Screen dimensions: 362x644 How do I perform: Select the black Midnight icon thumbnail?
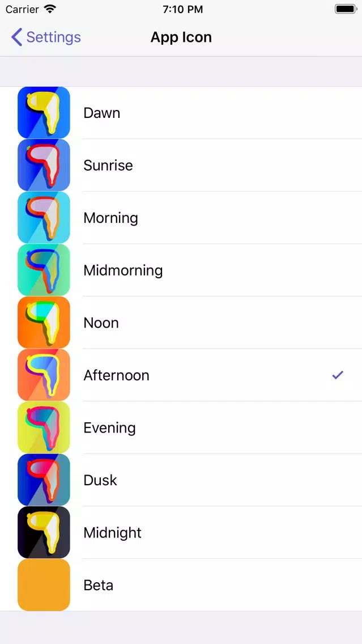(44, 532)
